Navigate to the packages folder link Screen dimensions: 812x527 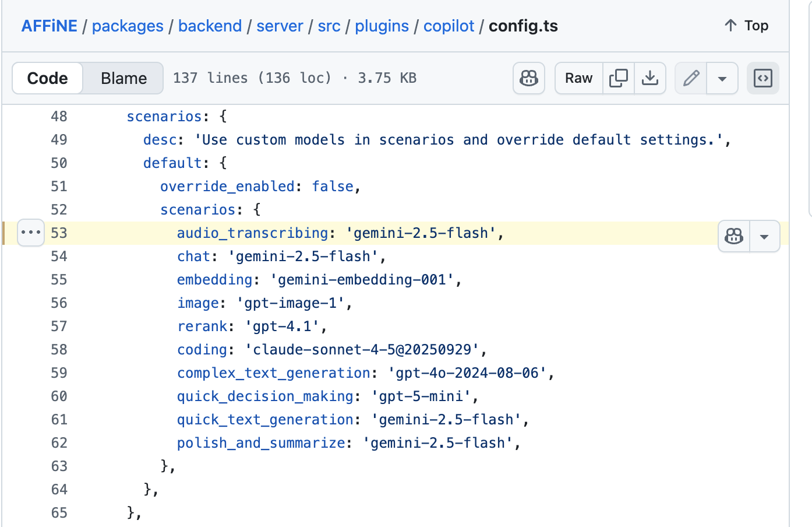click(128, 26)
